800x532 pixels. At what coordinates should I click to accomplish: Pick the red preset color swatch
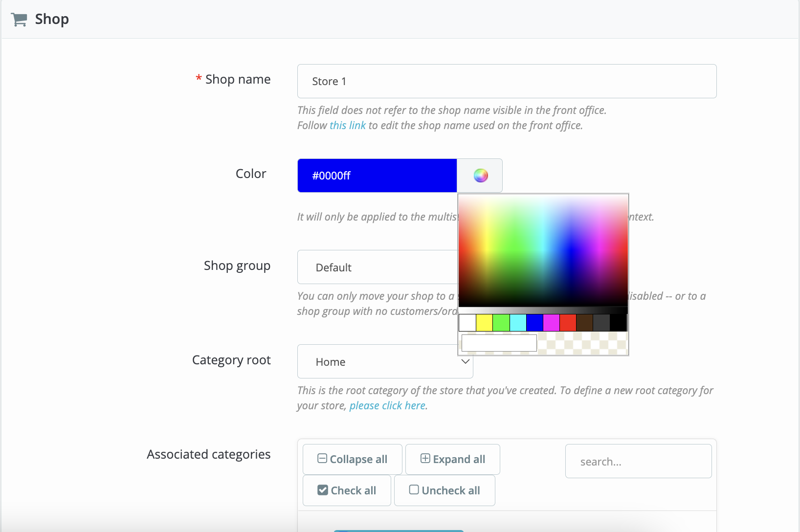568,323
